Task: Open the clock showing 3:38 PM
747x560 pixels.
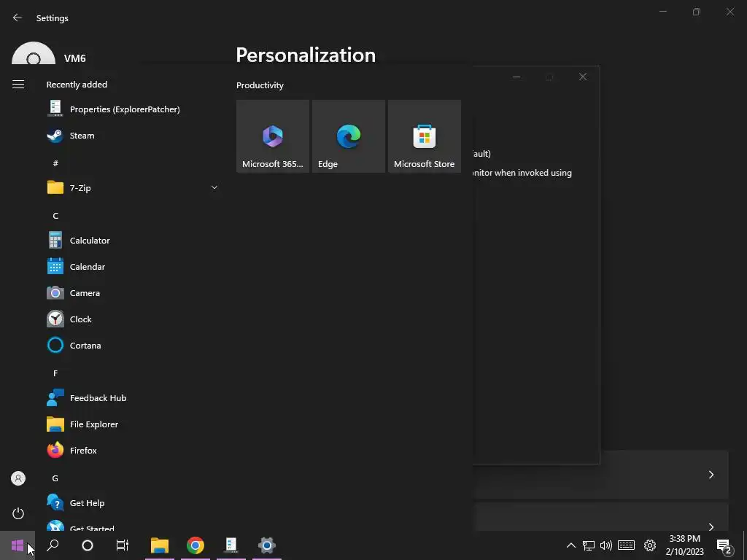Action: (684, 545)
